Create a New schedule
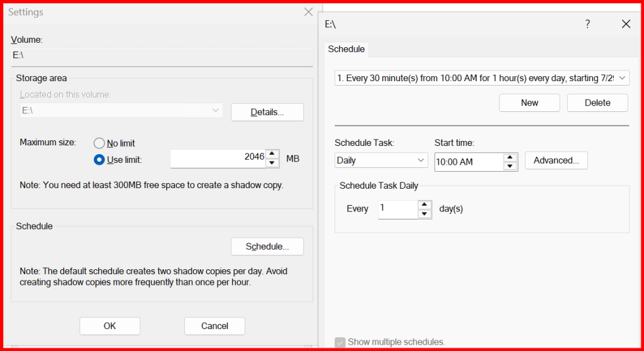The width and height of the screenshot is (644, 351). click(530, 103)
